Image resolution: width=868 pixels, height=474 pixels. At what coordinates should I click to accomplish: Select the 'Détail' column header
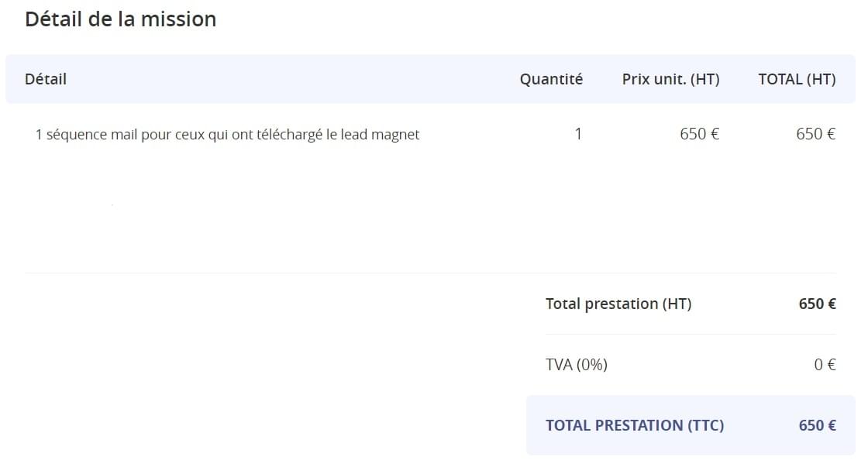(46, 79)
